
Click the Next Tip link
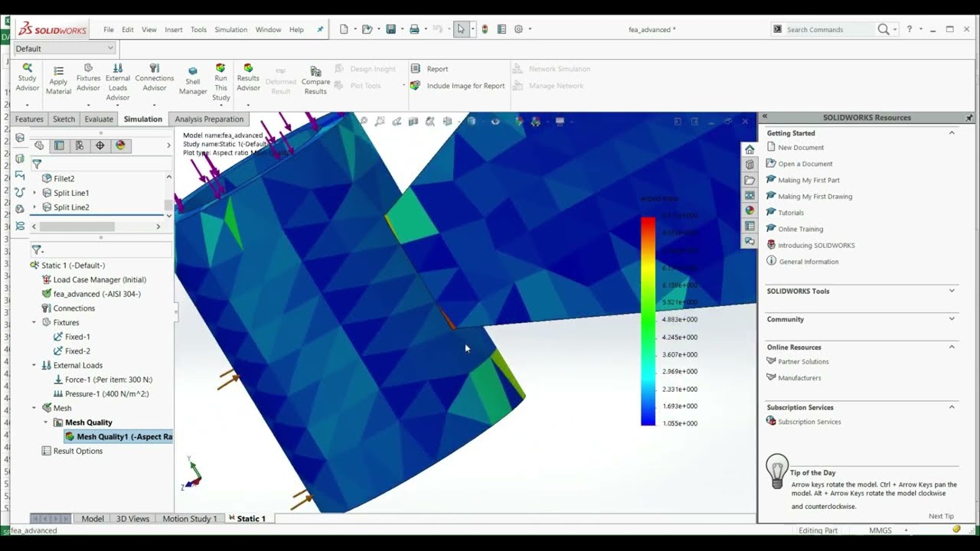click(x=941, y=517)
